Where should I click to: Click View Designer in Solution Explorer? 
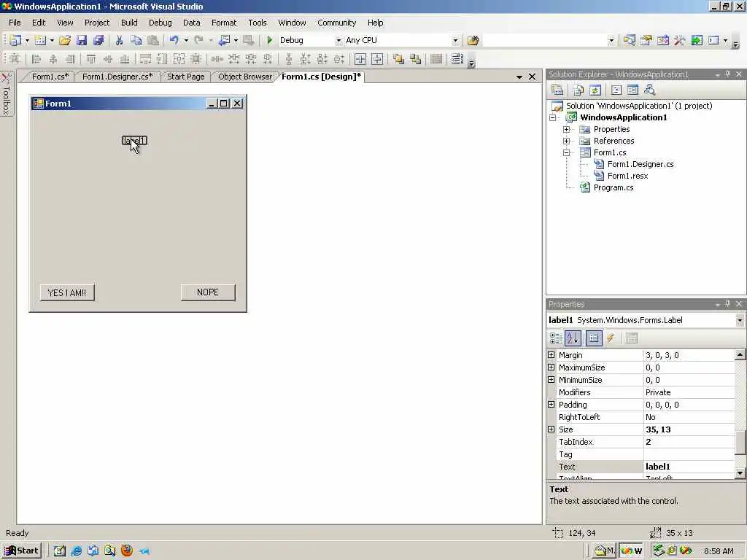point(632,90)
